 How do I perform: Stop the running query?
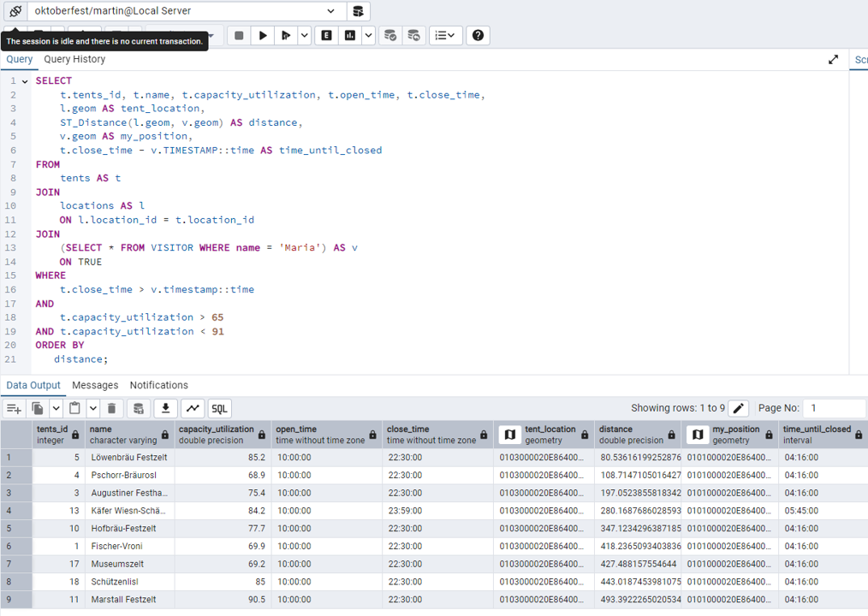239,35
